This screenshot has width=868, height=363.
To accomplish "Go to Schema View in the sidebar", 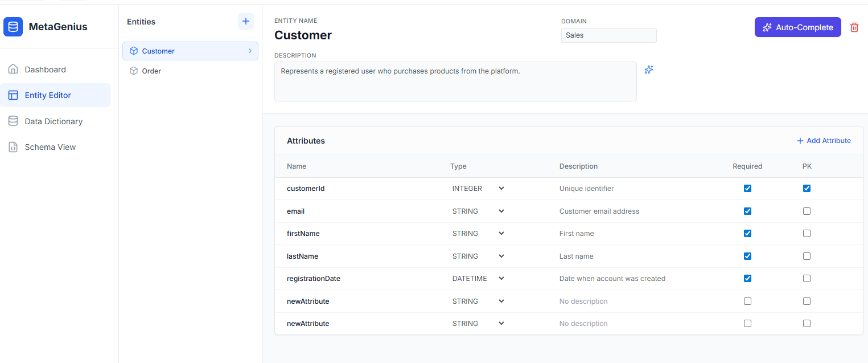I will pyautogui.click(x=50, y=147).
